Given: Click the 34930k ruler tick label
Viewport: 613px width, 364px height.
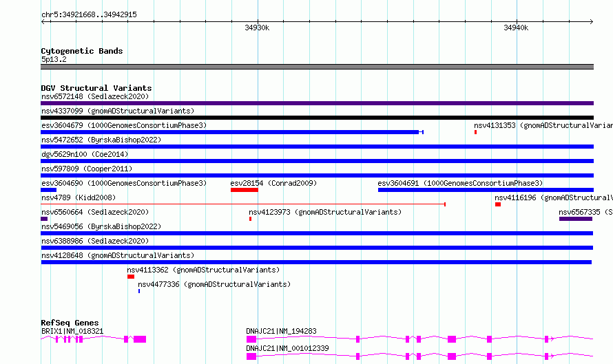Looking at the screenshot, I should coord(257,28).
